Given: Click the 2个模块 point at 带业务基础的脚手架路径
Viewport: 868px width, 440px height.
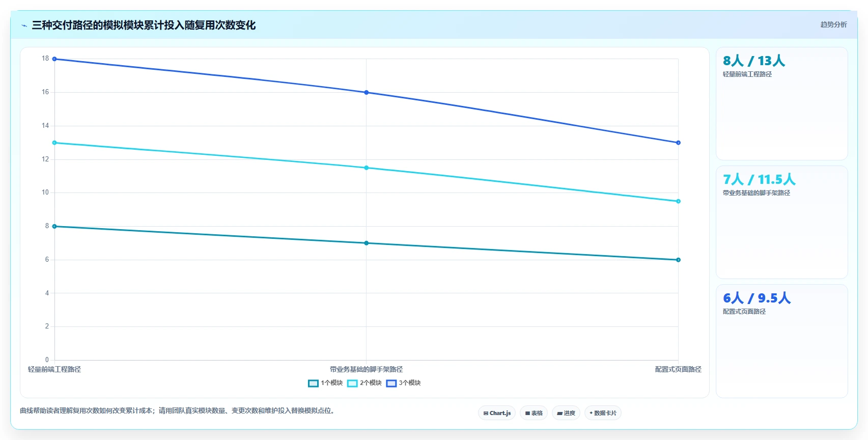Looking at the screenshot, I should [x=367, y=168].
